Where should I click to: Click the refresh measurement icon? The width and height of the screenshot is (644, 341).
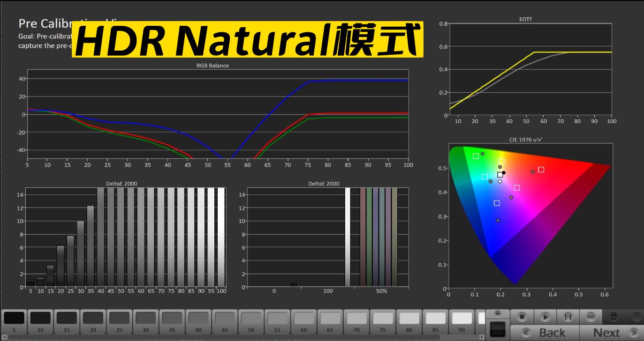pyautogui.click(x=614, y=317)
